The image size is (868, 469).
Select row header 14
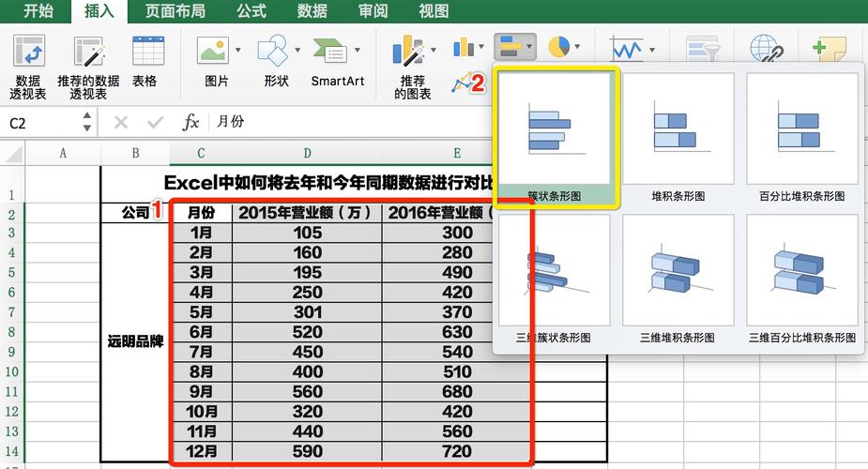click(x=12, y=451)
